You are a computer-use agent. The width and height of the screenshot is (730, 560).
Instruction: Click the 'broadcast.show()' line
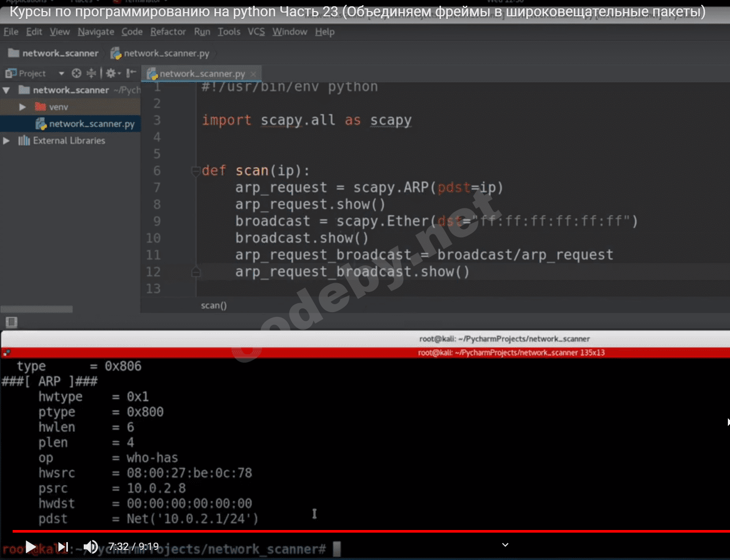click(302, 238)
